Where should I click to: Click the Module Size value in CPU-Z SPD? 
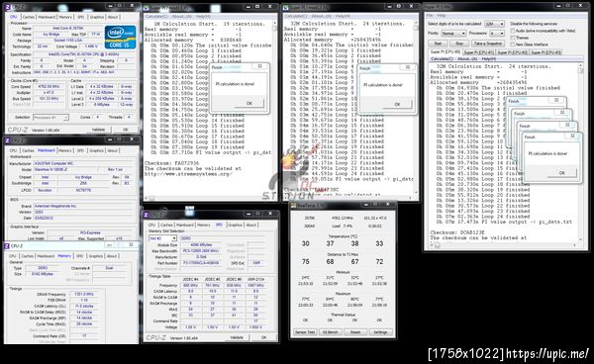coord(200,245)
